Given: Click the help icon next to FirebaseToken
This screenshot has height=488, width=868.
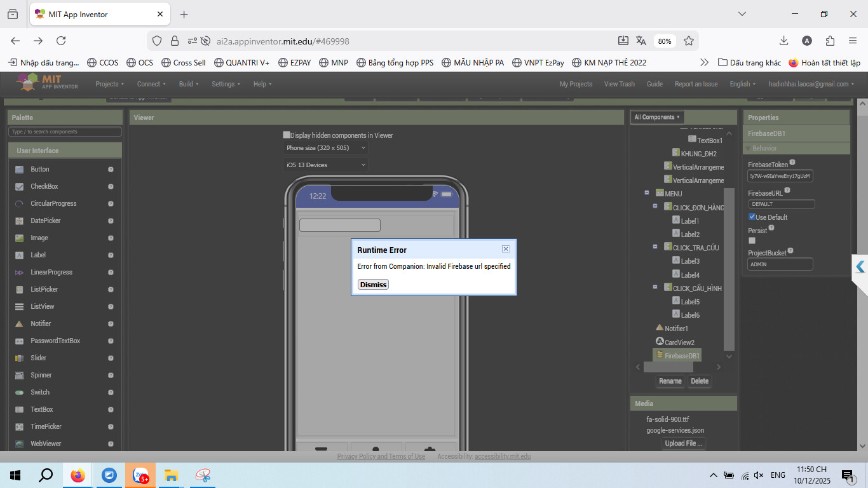Looking at the screenshot, I should [x=792, y=163].
